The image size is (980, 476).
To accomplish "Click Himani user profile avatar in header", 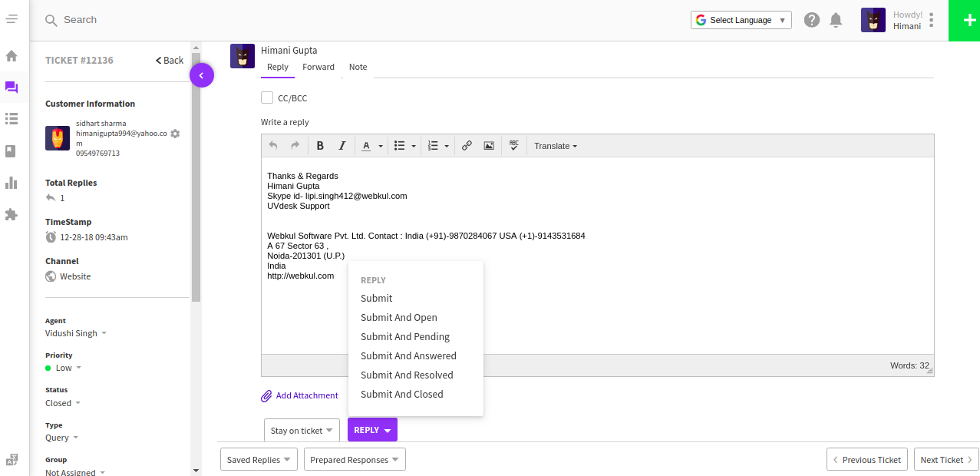I will tap(873, 20).
